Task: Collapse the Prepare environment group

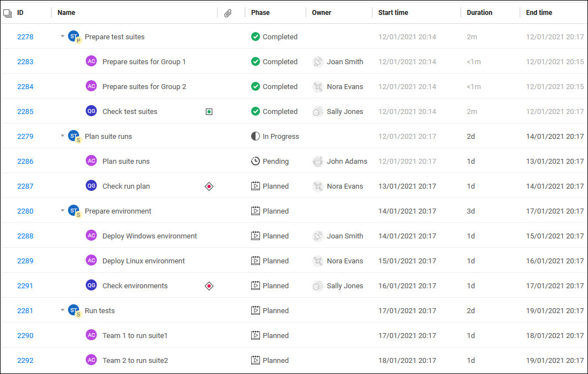Action: tap(63, 211)
